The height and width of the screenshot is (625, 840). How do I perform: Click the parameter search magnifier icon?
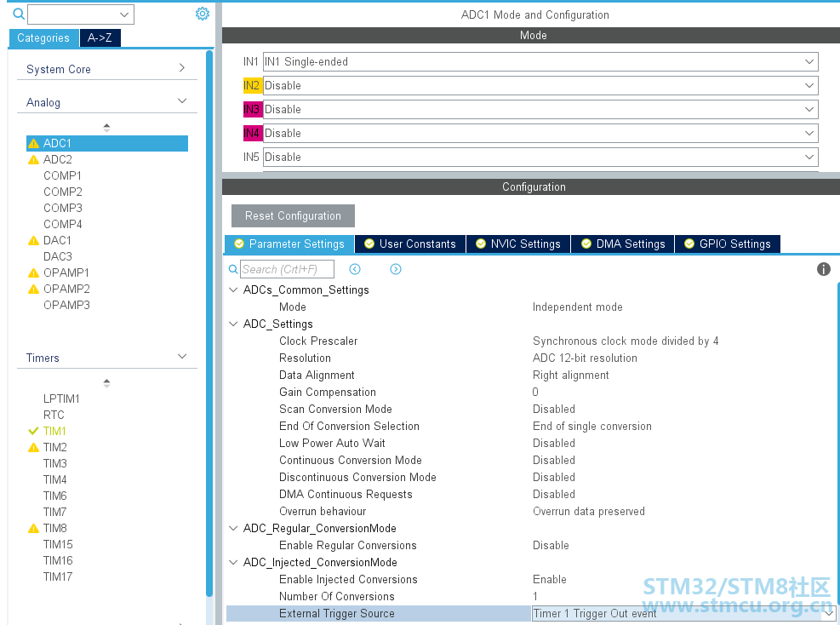coord(233,269)
